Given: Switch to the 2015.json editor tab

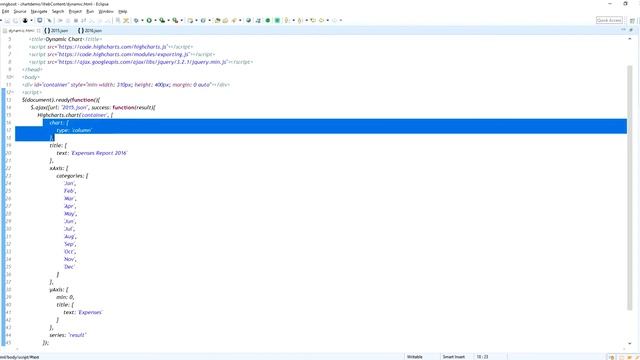Looking at the screenshot, I should point(56,31).
